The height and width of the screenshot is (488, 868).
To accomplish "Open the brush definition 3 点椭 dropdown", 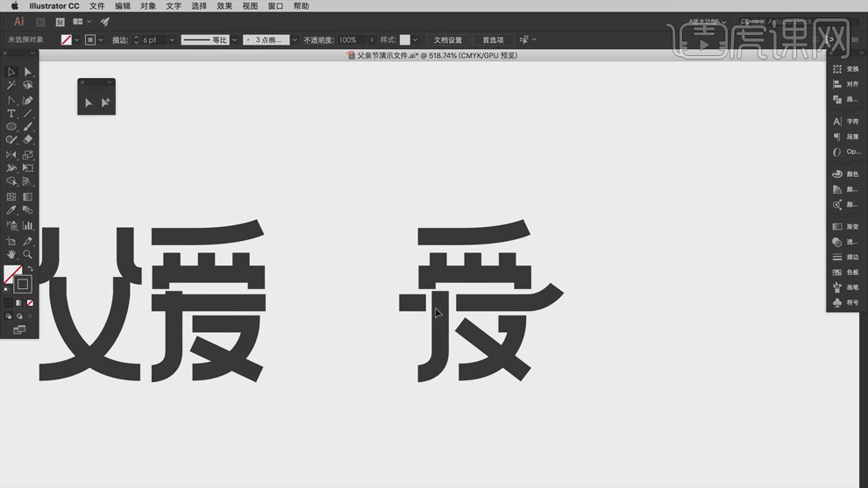I will 295,39.
